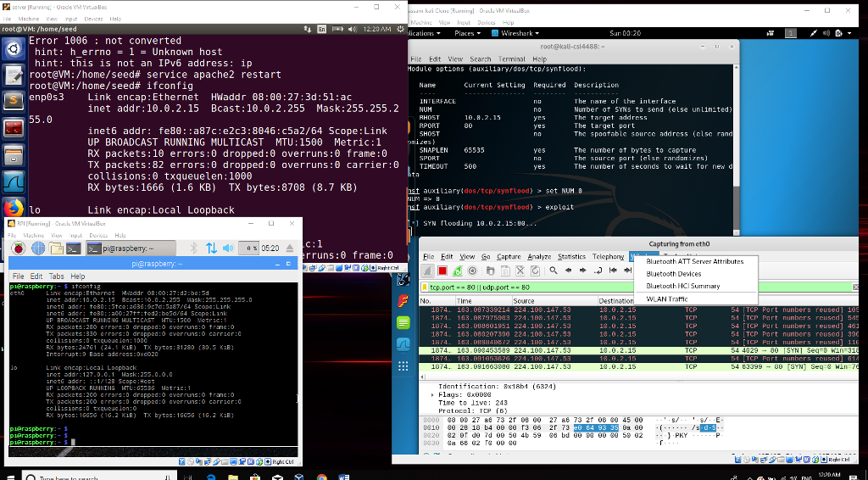Open Ubuntu Dash search in the server VM launcher
Viewport: 868px width, 480px height.
(x=13, y=48)
